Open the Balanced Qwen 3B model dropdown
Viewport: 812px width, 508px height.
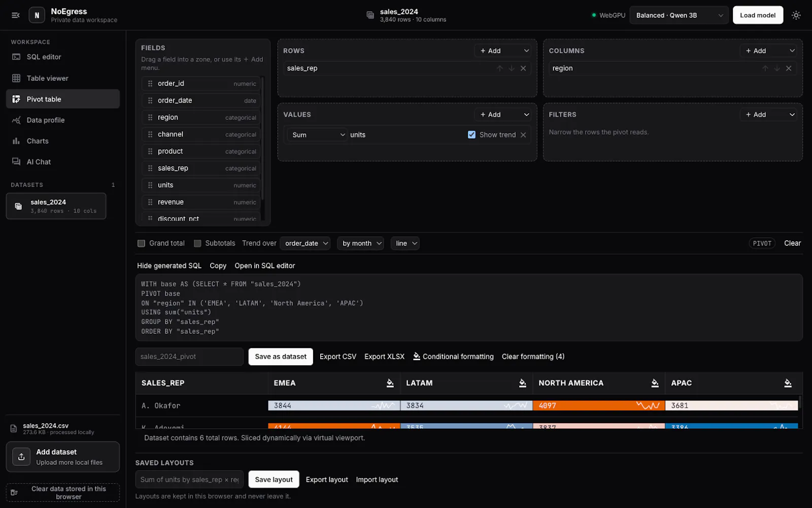[679, 15]
